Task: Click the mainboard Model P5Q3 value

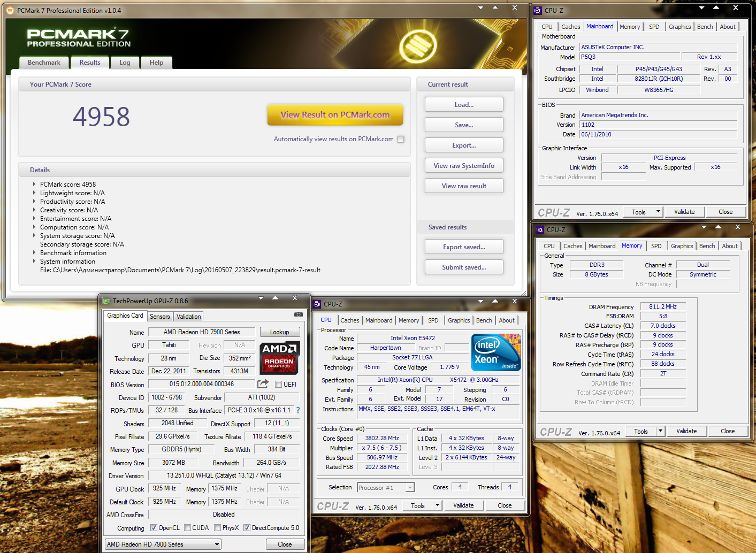Action: coord(630,57)
